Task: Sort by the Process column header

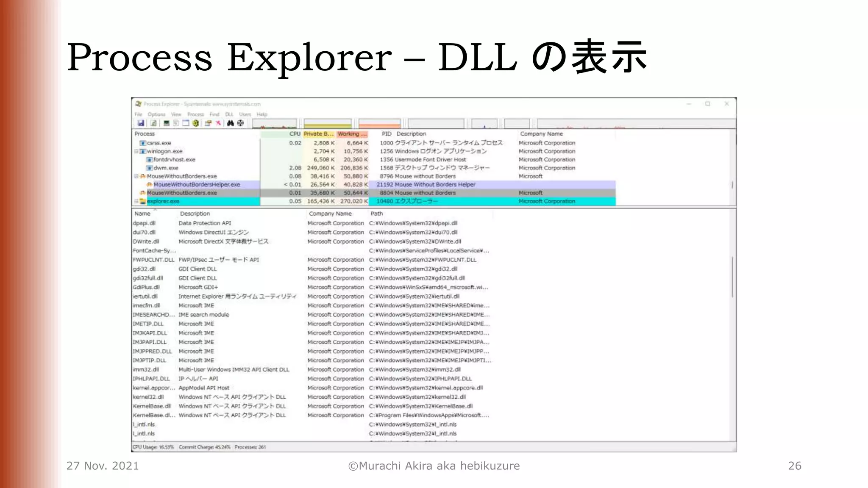Action: coord(196,134)
